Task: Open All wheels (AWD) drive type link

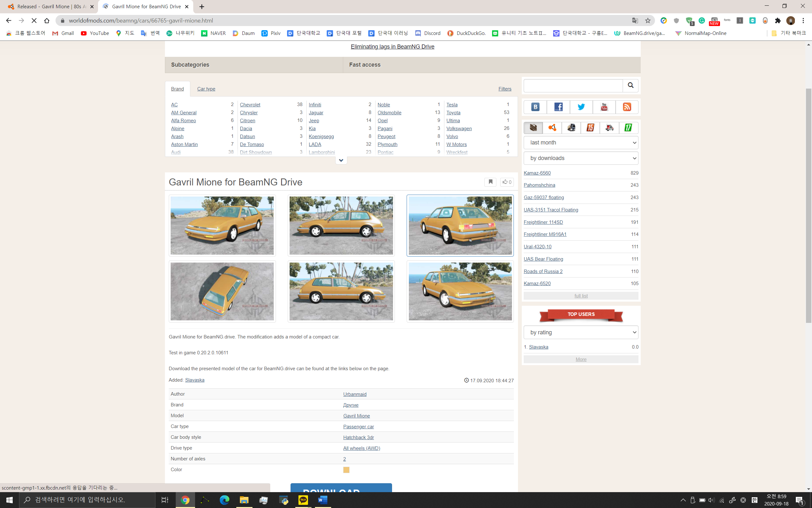Action: [x=361, y=448]
